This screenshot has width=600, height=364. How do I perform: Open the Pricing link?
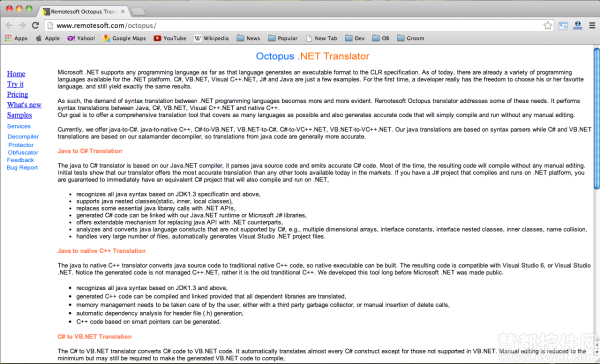(18, 95)
